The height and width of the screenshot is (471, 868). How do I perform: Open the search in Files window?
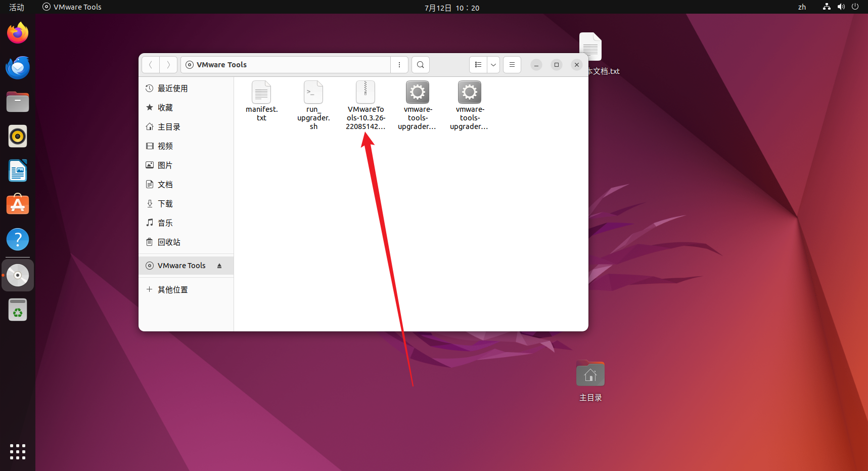(x=420, y=65)
